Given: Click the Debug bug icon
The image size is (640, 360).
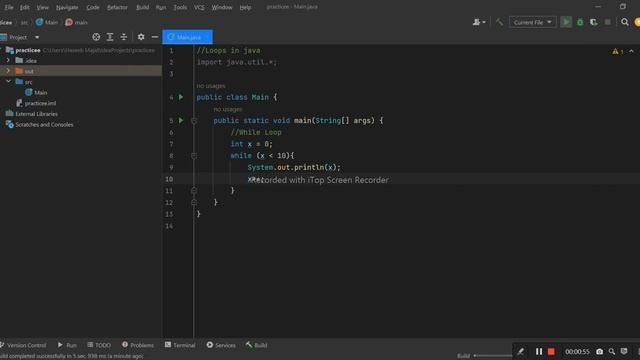Looking at the screenshot, I should [x=580, y=22].
